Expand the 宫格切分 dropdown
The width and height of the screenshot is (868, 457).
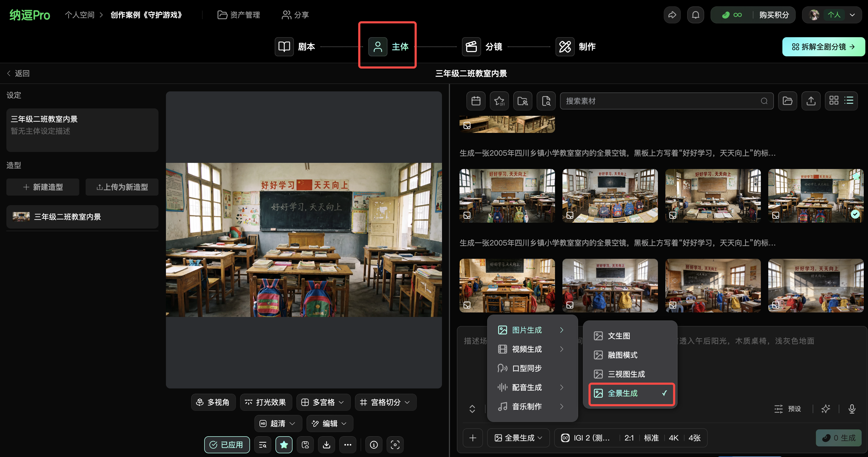[386, 402]
